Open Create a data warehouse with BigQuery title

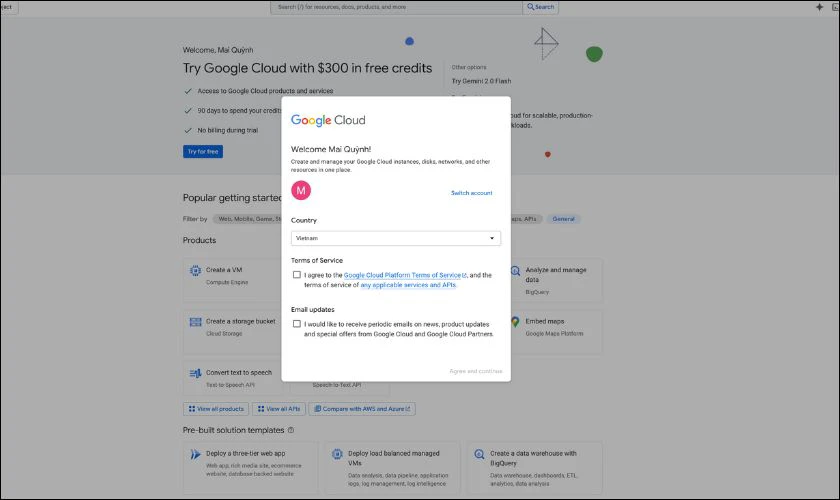[x=533, y=458]
